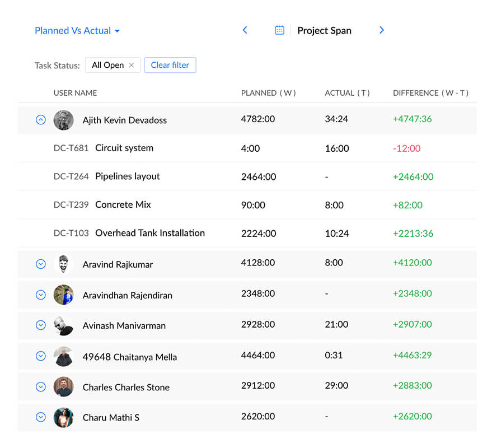Image resolution: width=492 pixels, height=448 pixels.
Task: Click Charu Mathi S avatar
Action: tap(63, 417)
